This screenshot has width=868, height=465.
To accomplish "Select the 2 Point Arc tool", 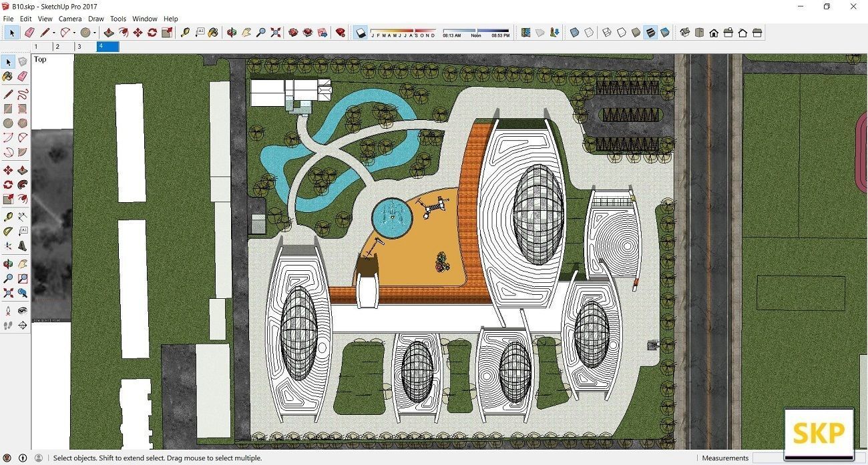I will point(23,138).
